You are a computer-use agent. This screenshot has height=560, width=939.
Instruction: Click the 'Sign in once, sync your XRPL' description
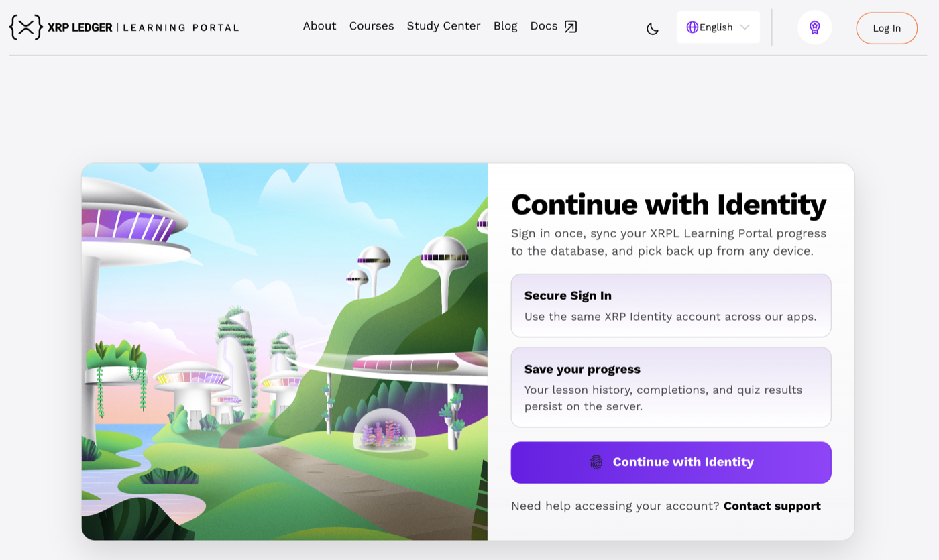(x=669, y=242)
